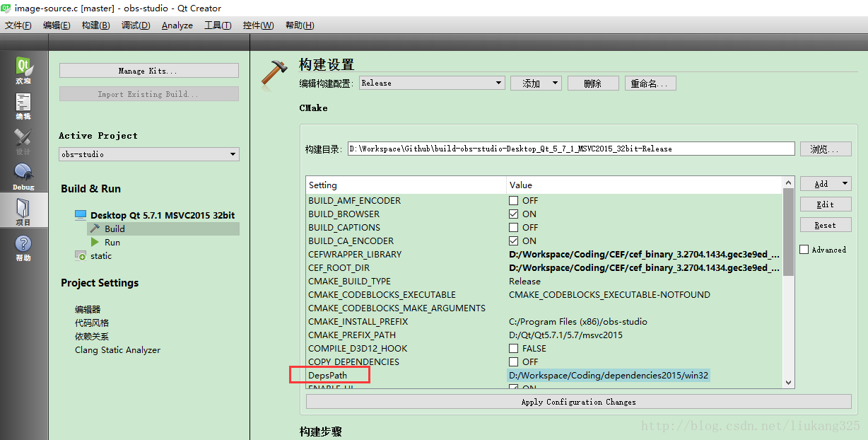The height and width of the screenshot is (440, 868).
Task: Open the Active Project obs-studio dropdown
Action: [149, 154]
